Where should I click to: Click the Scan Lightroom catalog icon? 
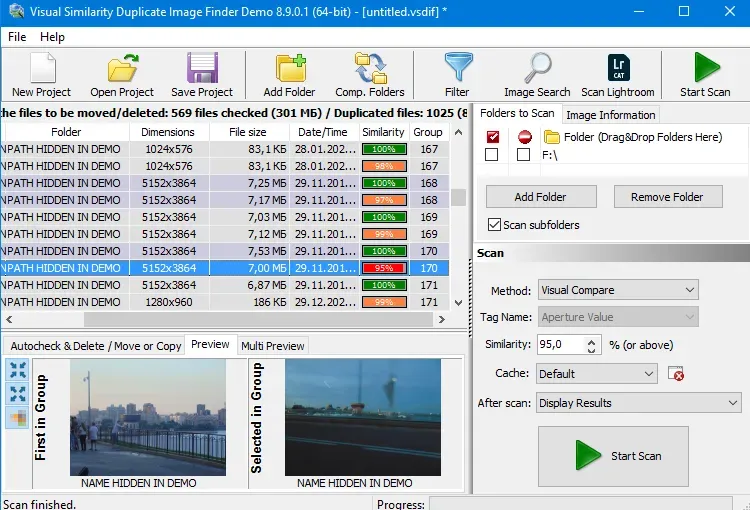coord(617,69)
